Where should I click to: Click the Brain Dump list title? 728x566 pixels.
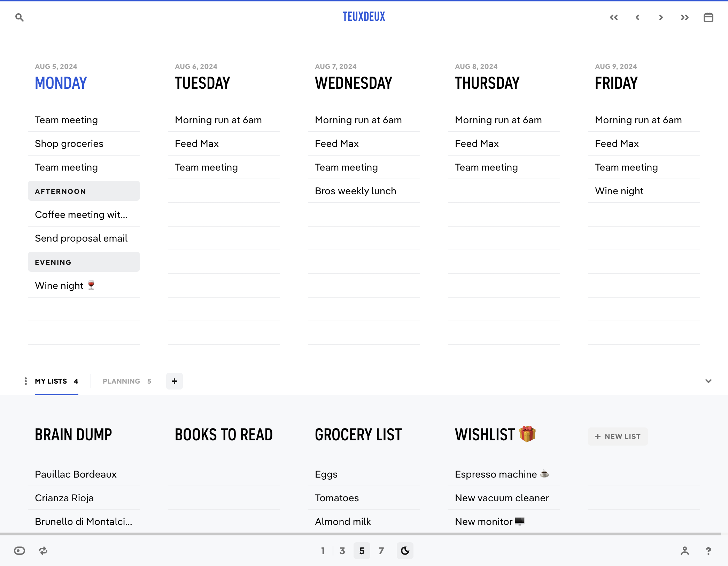(73, 435)
